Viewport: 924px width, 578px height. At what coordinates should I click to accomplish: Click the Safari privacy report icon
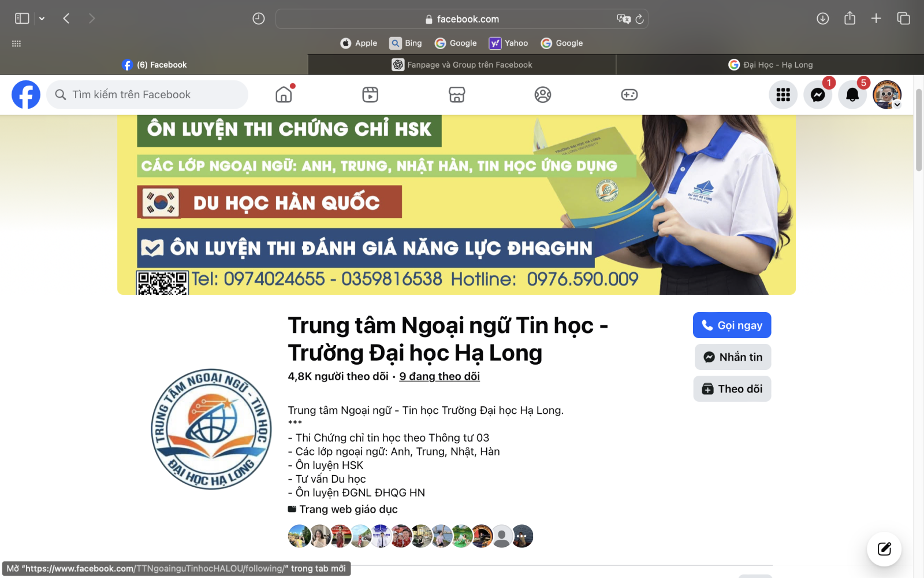tap(259, 18)
